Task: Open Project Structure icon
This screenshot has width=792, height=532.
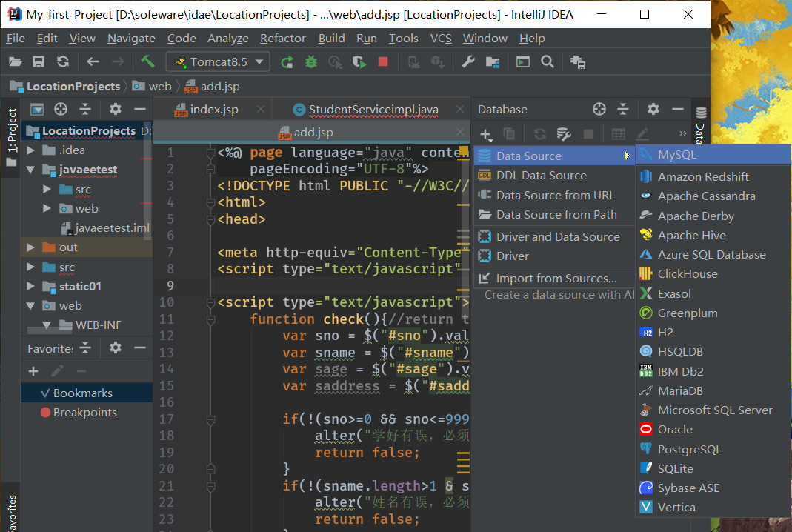Action: pos(493,61)
